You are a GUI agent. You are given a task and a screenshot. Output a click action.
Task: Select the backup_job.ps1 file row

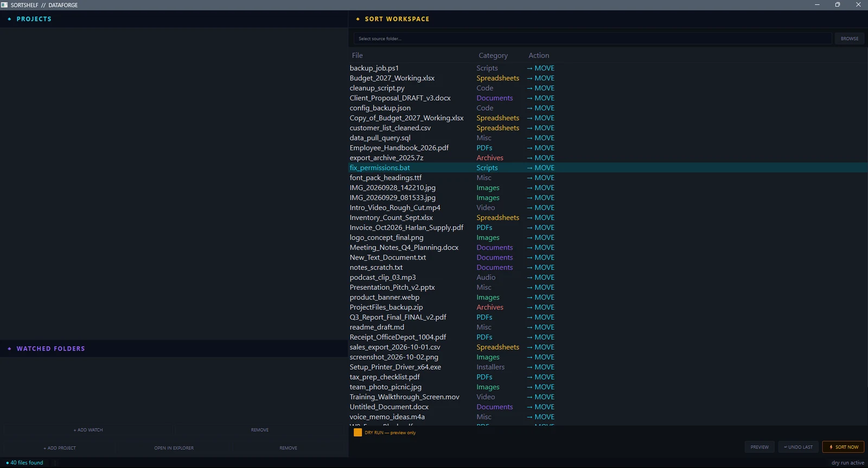[x=608, y=68]
